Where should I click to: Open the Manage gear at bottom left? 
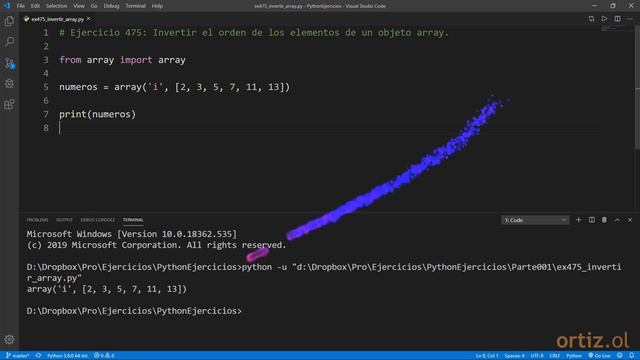(9, 339)
